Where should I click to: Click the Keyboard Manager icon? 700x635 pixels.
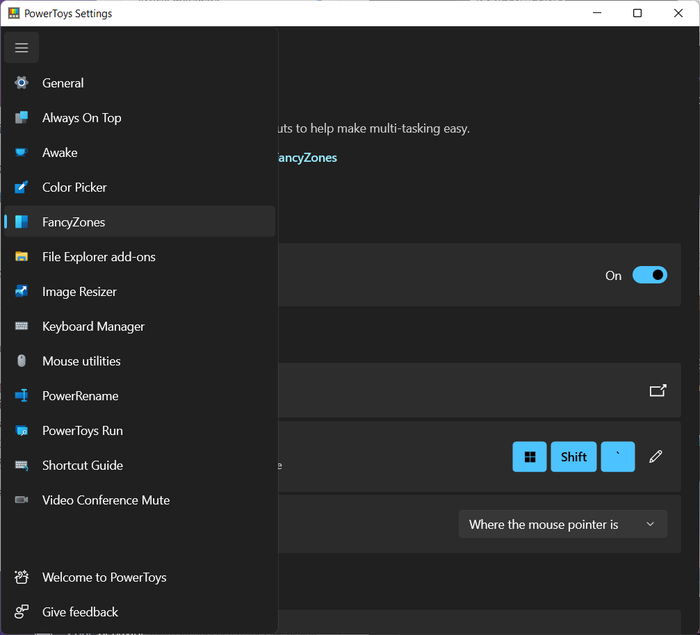pos(21,326)
